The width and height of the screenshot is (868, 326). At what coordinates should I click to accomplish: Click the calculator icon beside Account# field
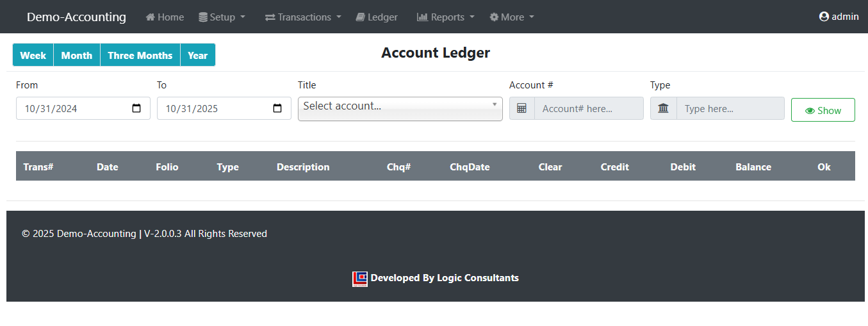521,109
